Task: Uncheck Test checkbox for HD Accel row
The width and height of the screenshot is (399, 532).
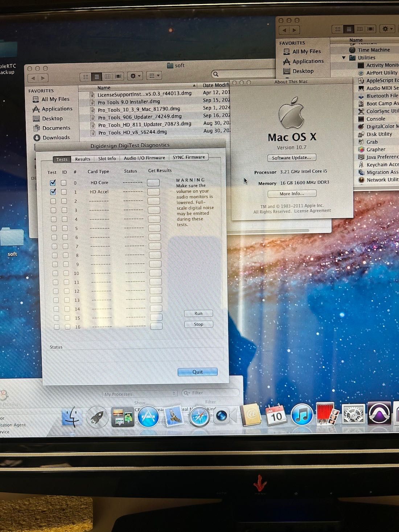Action: pyautogui.click(x=53, y=191)
